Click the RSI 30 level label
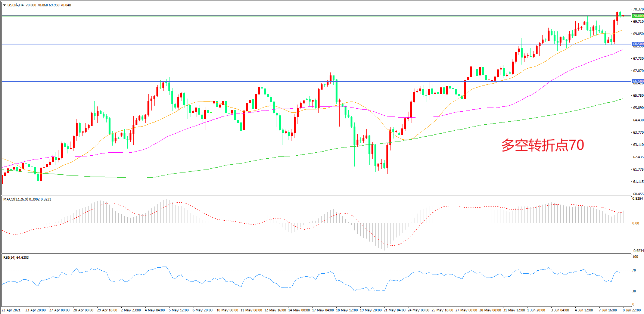 [635, 291]
